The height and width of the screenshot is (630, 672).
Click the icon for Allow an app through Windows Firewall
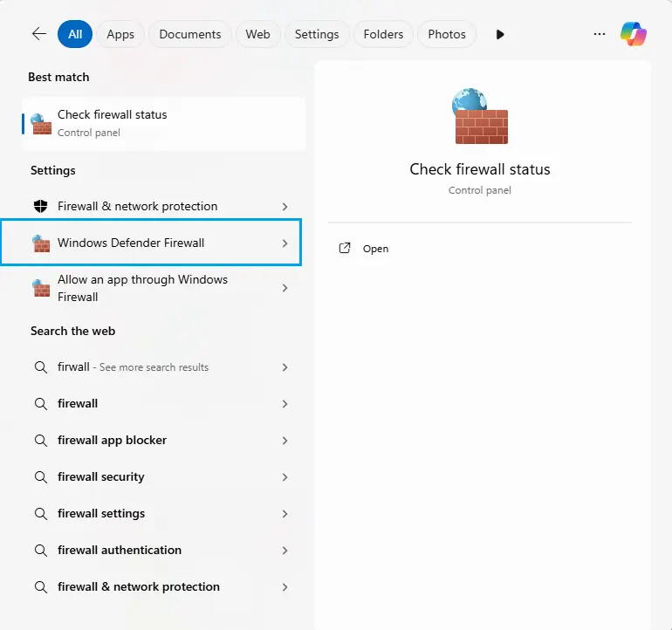click(x=41, y=288)
